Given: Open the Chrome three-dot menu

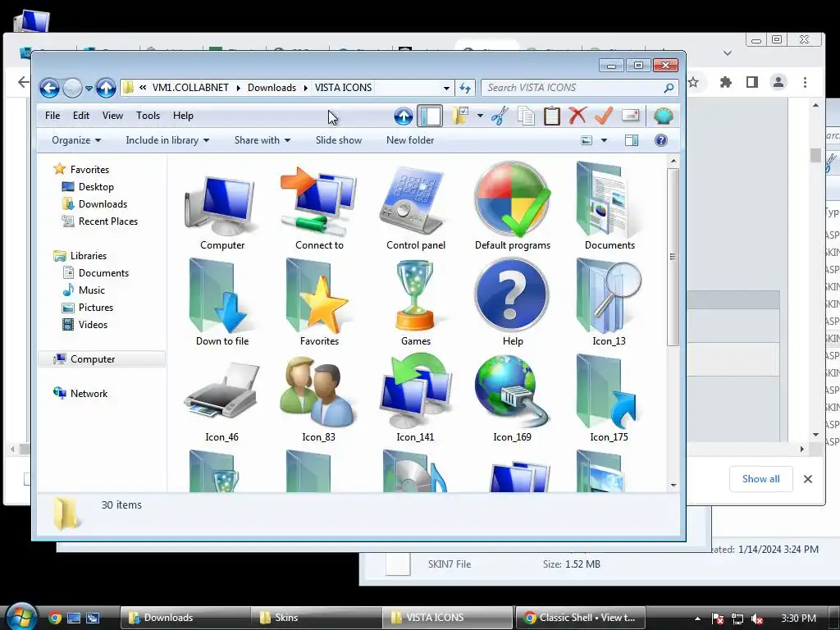Looking at the screenshot, I should point(805,82).
